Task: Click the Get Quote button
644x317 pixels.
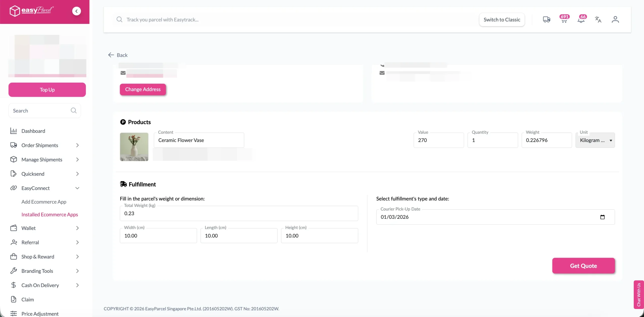Action: click(583, 266)
